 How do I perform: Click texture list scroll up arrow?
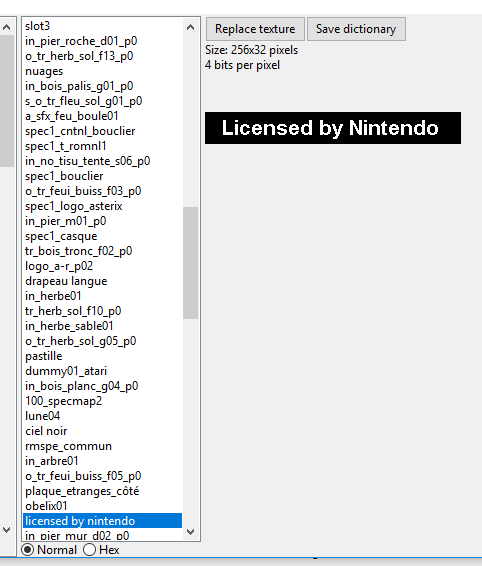pyautogui.click(x=190, y=27)
